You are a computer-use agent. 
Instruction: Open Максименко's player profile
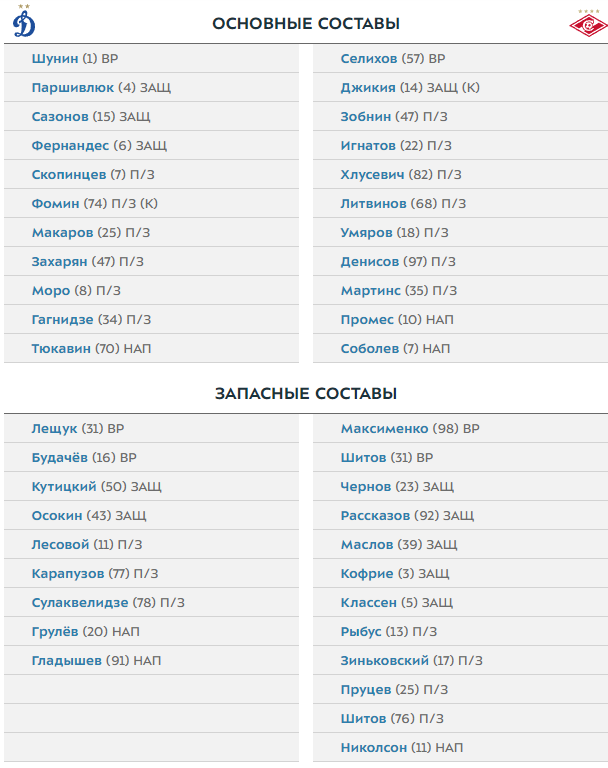(384, 428)
